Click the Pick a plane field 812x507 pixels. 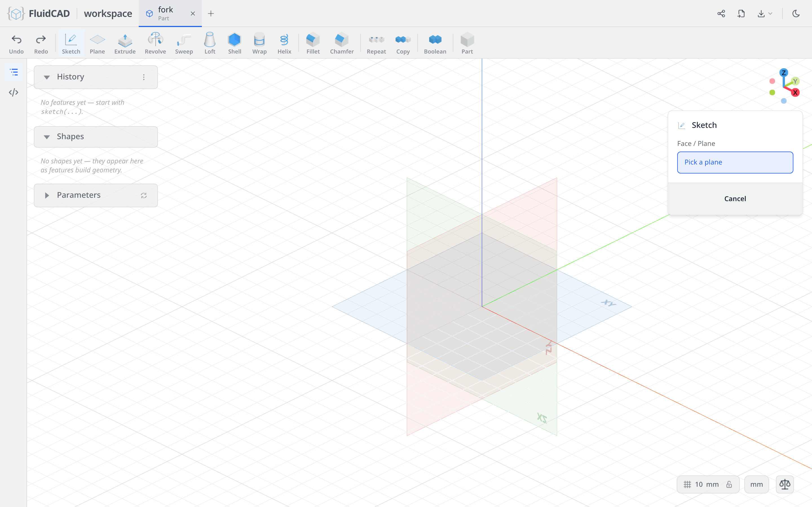pyautogui.click(x=735, y=162)
